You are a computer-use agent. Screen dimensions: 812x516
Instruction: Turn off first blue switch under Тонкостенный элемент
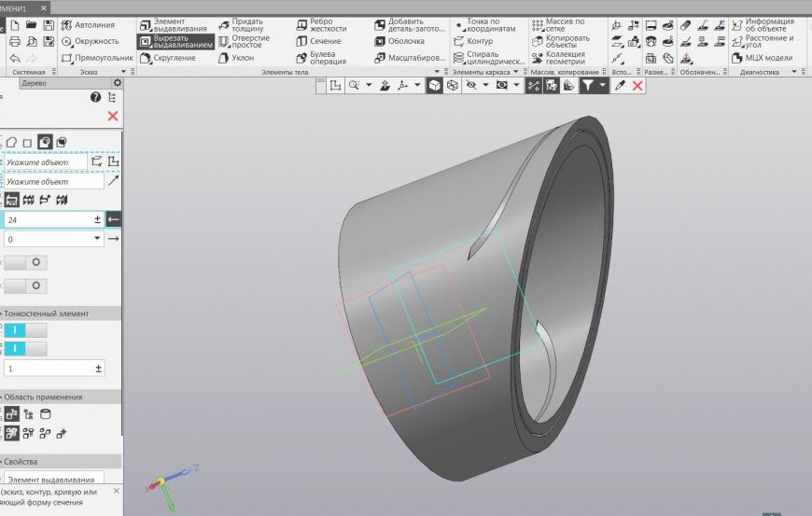pos(25,329)
